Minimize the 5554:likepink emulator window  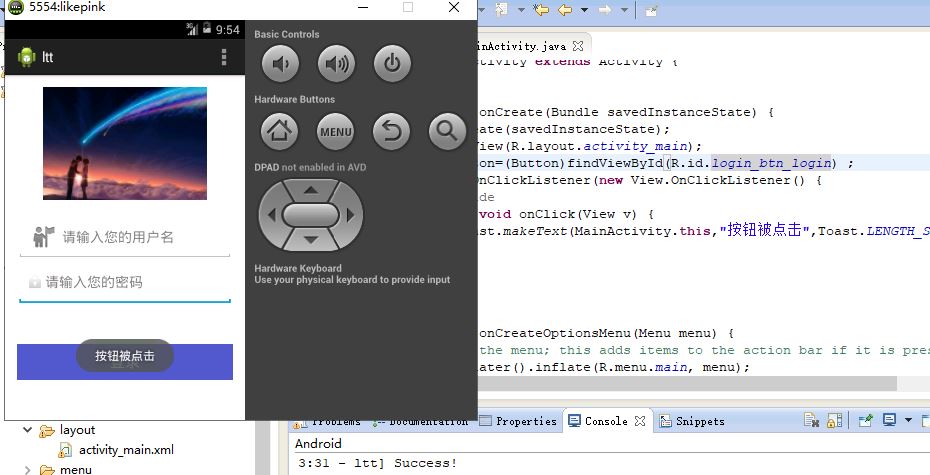[x=363, y=7]
